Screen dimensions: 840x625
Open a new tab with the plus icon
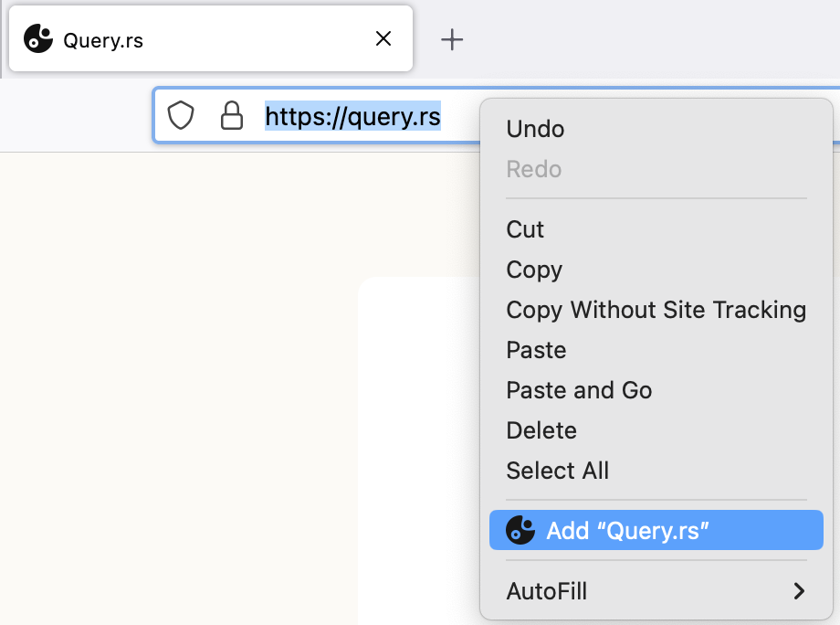451,38
